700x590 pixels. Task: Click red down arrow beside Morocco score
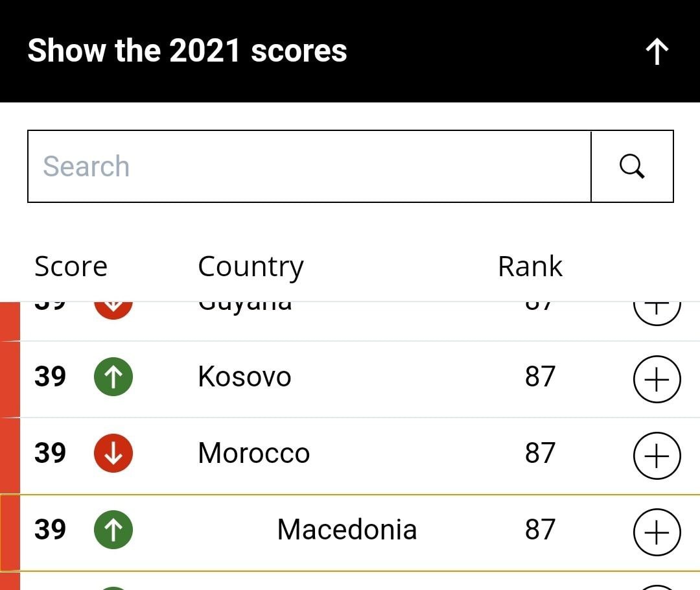[113, 453]
